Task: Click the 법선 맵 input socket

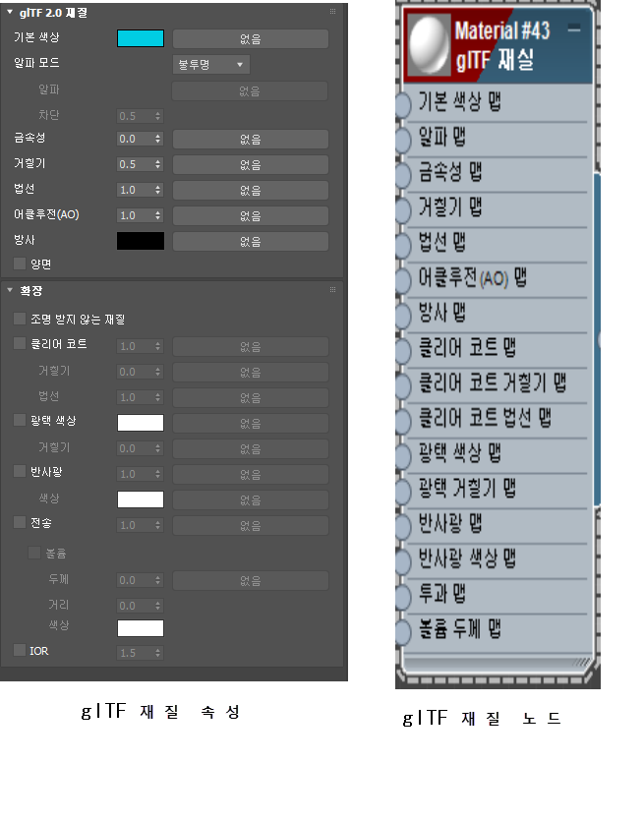Action: tap(403, 246)
